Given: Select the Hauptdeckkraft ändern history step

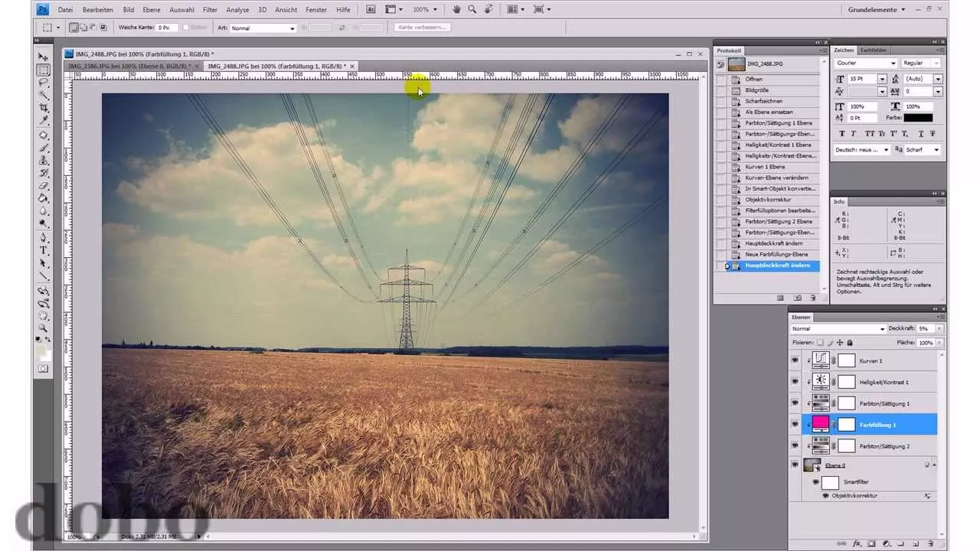Looking at the screenshot, I should click(777, 266).
